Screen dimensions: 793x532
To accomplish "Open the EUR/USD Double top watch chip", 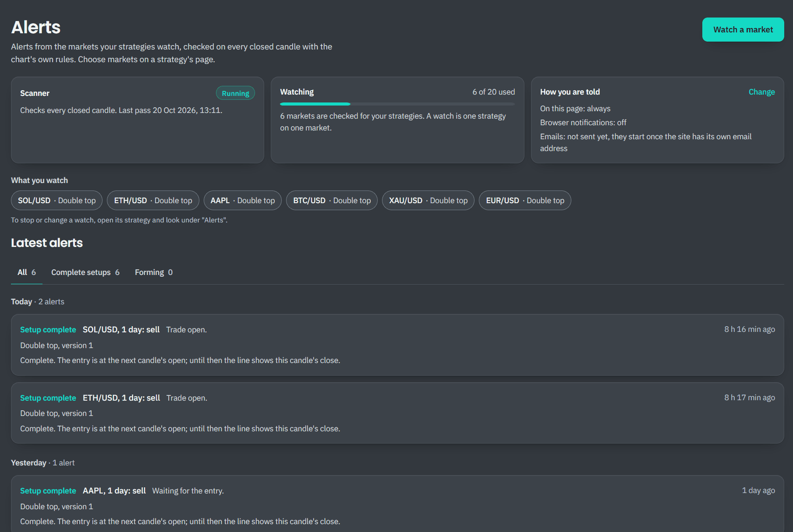I will [525, 201].
